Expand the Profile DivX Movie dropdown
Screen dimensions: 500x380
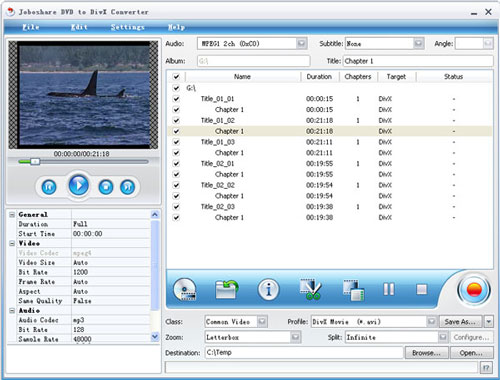pos(432,322)
